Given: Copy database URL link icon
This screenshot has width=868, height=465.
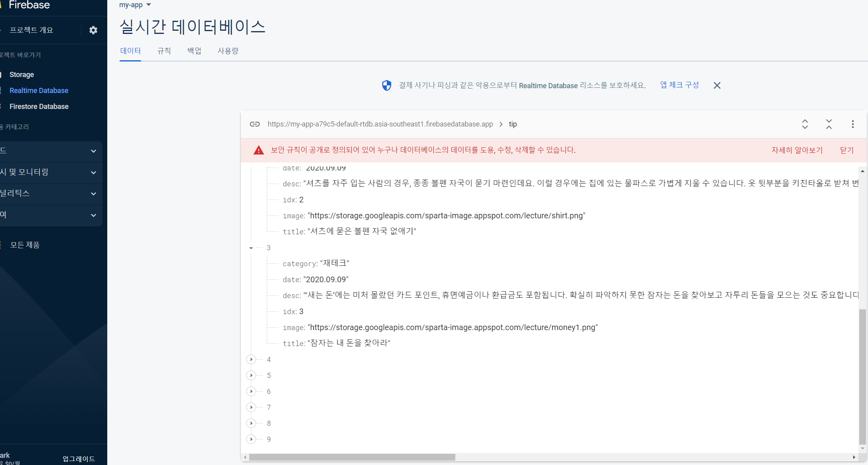Looking at the screenshot, I should 255,124.
